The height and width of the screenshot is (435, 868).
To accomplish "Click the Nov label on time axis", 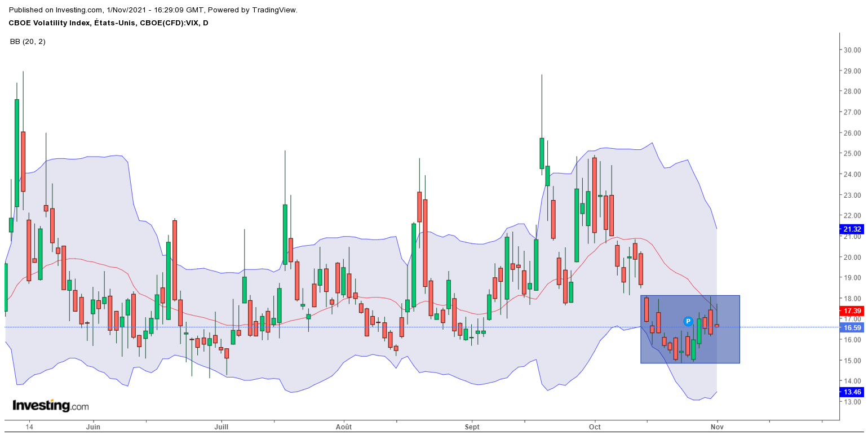I will pos(717,427).
